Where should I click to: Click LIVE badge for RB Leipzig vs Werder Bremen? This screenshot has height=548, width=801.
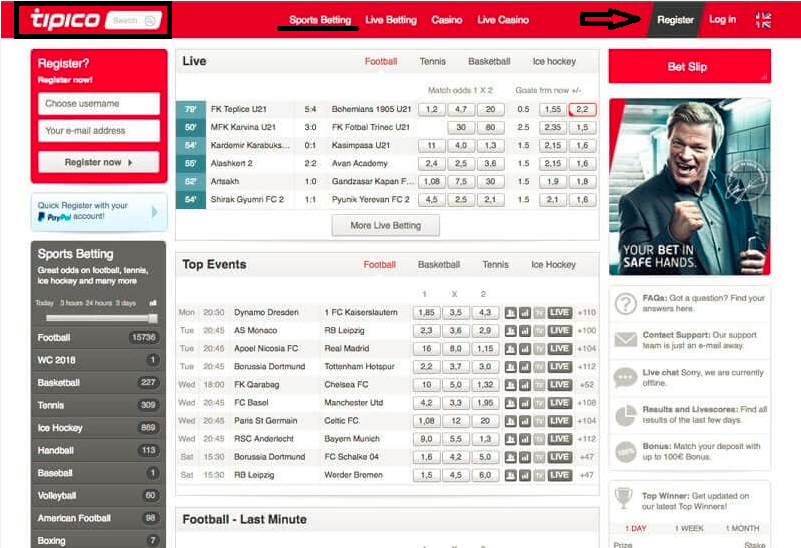point(559,475)
